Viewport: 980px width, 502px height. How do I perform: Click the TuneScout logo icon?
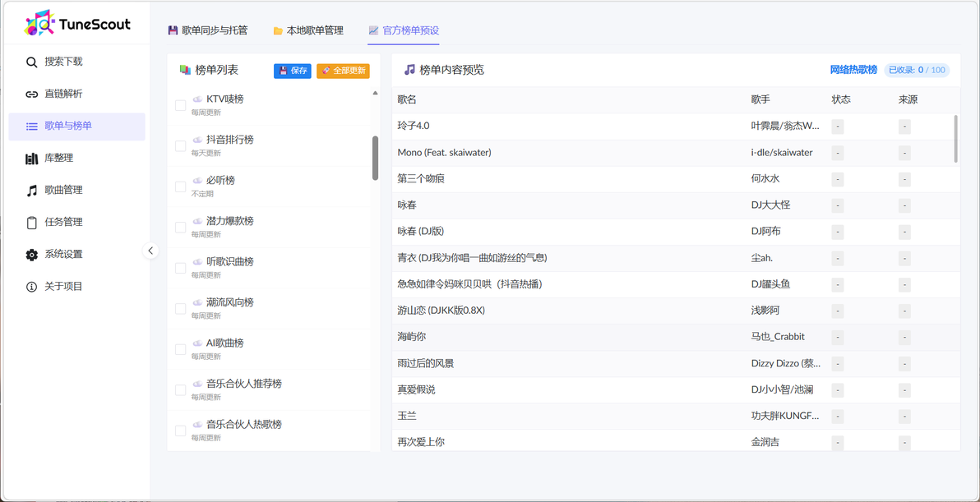[40, 24]
